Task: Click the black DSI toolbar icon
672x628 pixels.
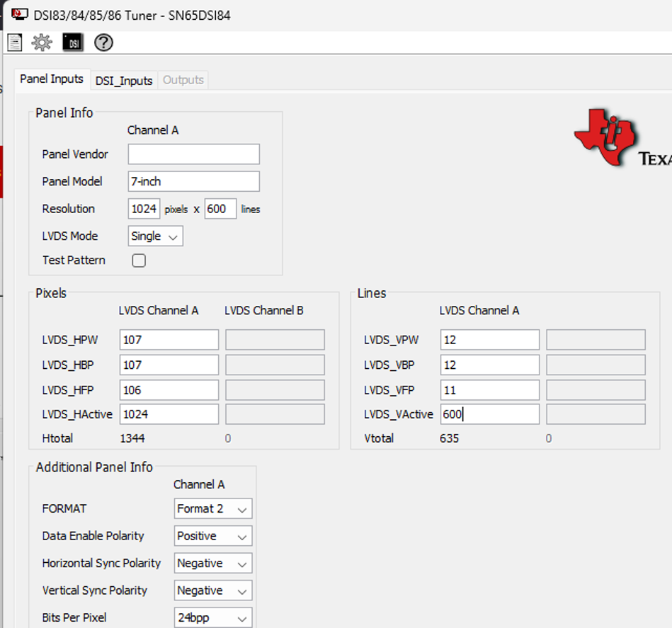Action: tap(73, 42)
